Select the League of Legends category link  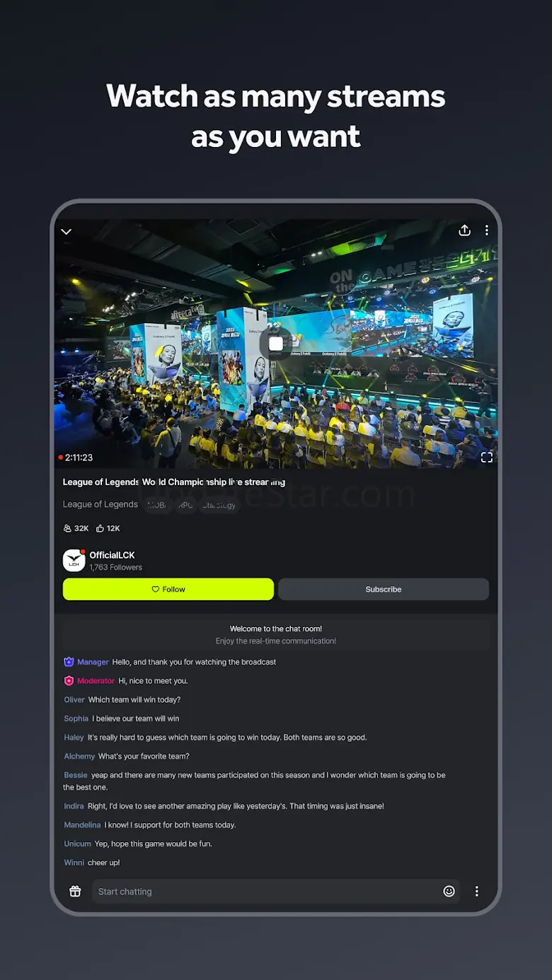click(100, 504)
